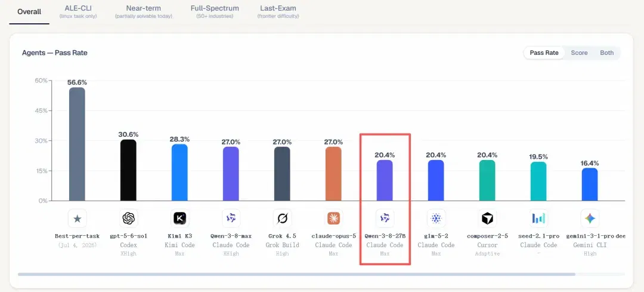This screenshot has height=292, width=644.
Task: Switch chart to Score view
Action: [x=580, y=53]
